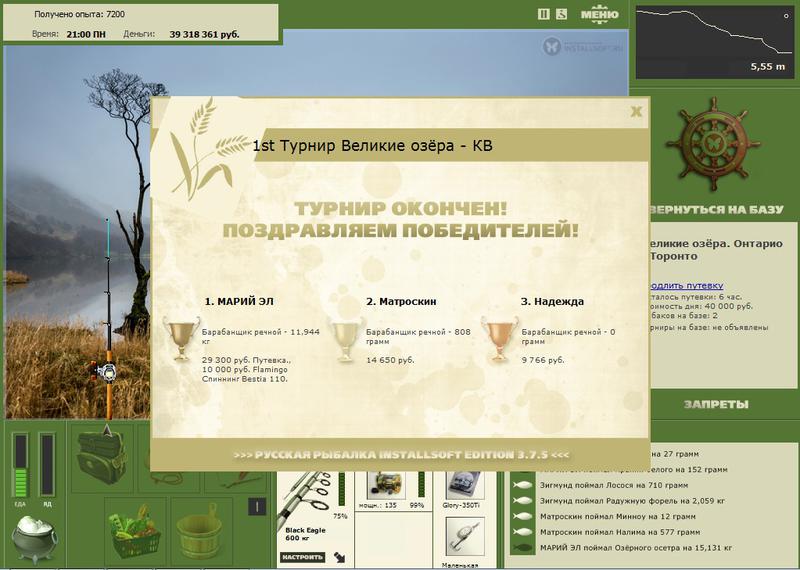Click the log entry Зигмунд поймал Лосося на 710 грамм
This screenshot has height=570, width=800.
[614, 485]
